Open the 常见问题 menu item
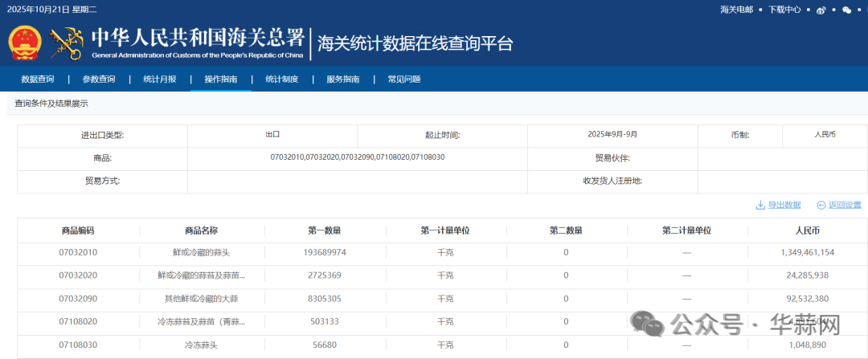868x359 pixels. tap(404, 80)
